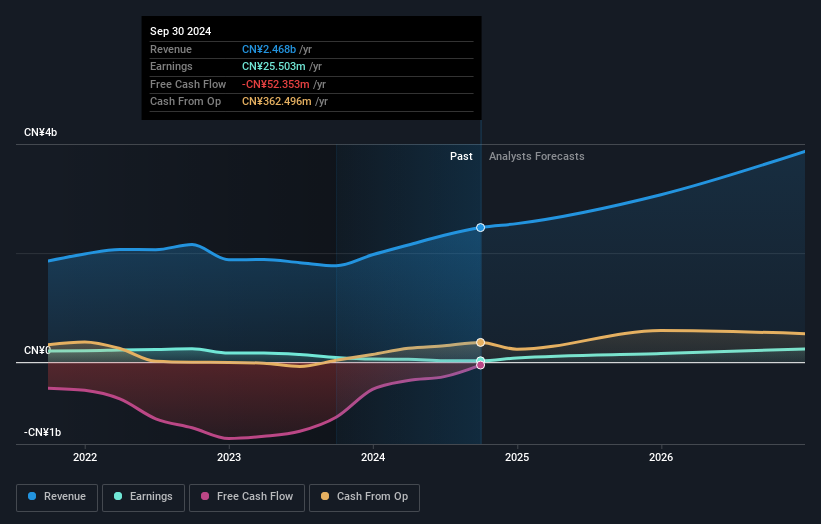Click the 2024 x-axis label
821x524 pixels.
[373, 457]
